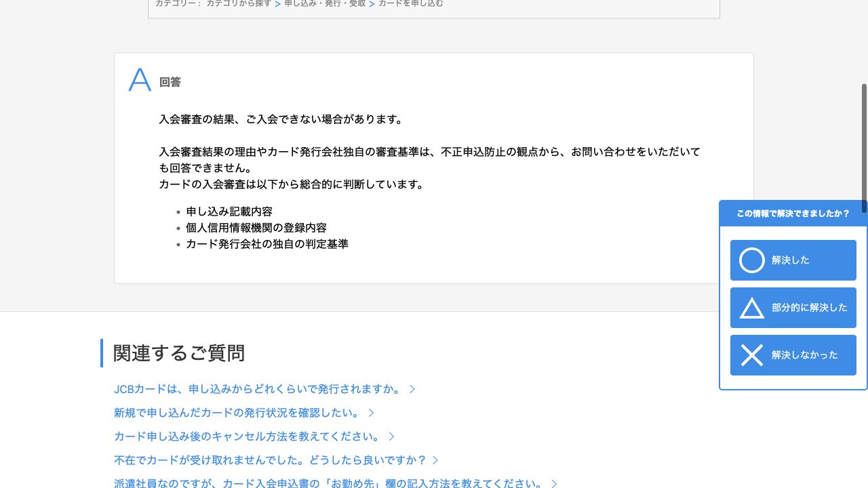The image size is (868, 488).
Task: Click the 解決した label in the feedback button
Action: (x=790, y=260)
